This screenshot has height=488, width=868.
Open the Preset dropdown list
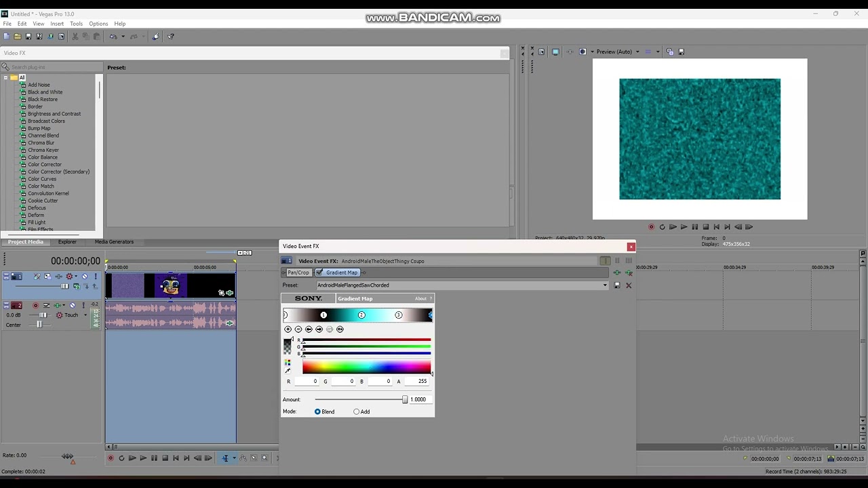(605, 285)
